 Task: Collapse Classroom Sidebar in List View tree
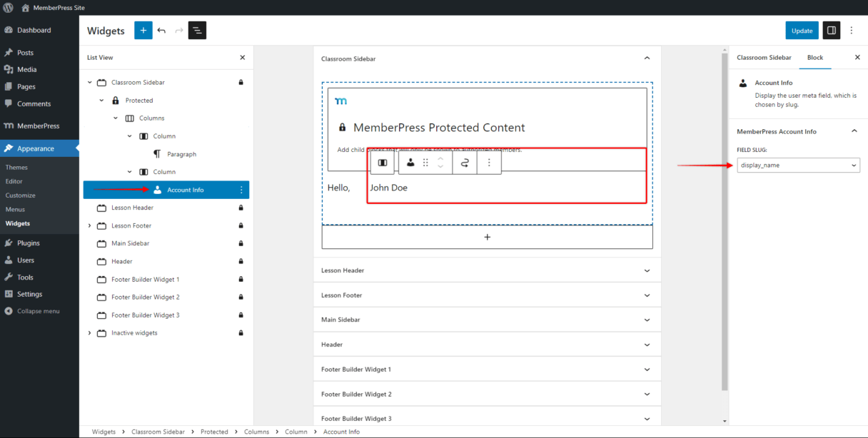(x=90, y=83)
